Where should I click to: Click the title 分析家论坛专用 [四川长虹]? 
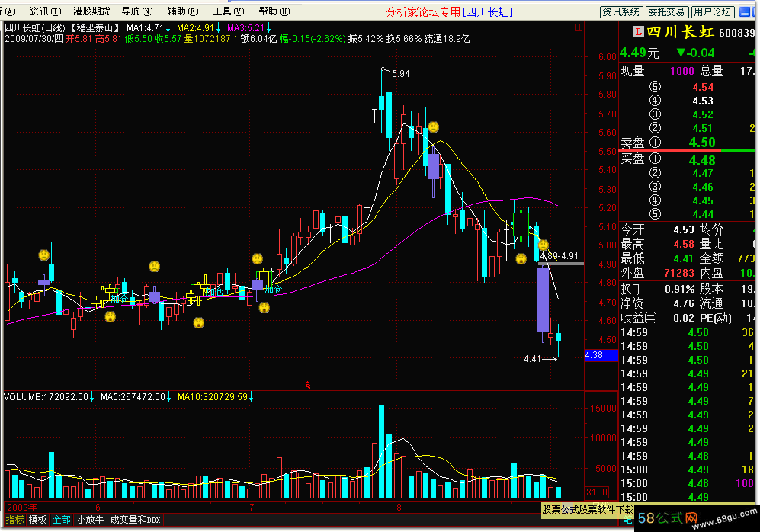coord(449,12)
